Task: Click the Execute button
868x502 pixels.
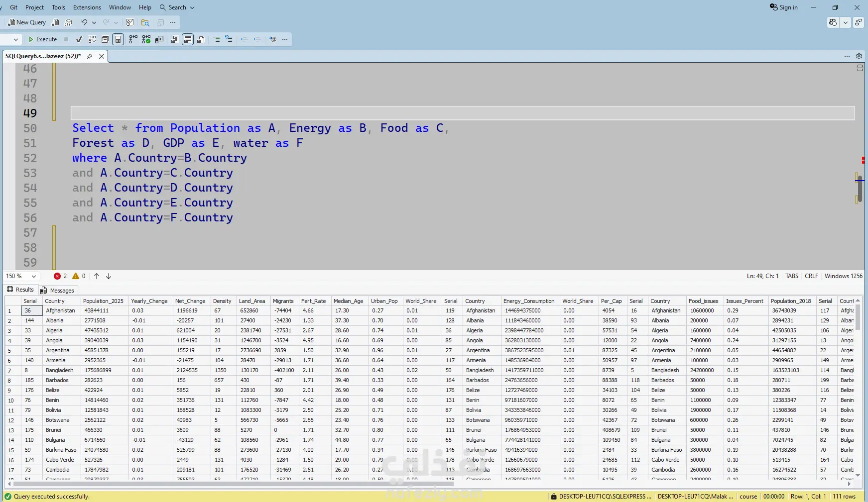Action: tap(43, 39)
